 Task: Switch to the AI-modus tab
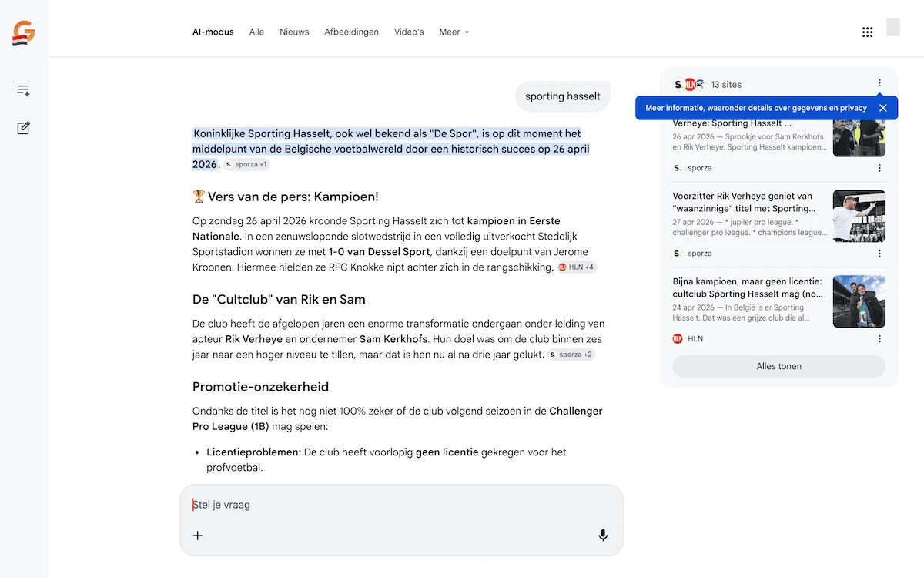tap(213, 32)
